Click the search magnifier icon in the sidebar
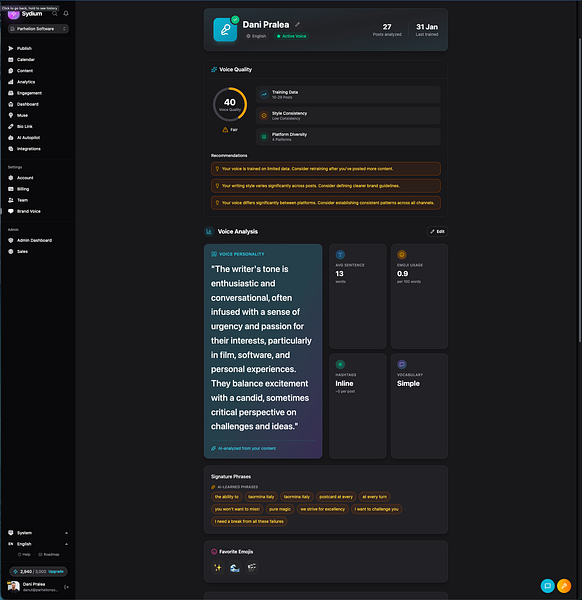Image resolution: width=582 pixels, height=600 pixels. coord(55,13)
